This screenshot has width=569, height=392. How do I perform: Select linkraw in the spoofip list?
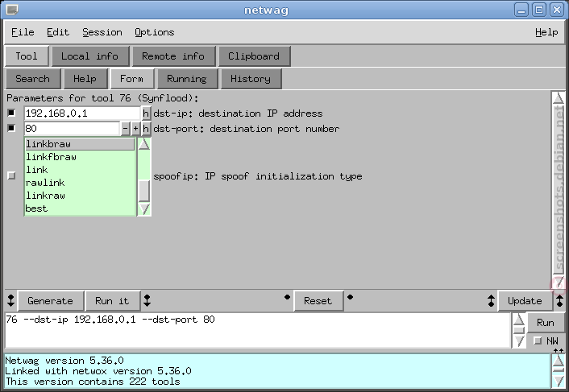point(80,196)
